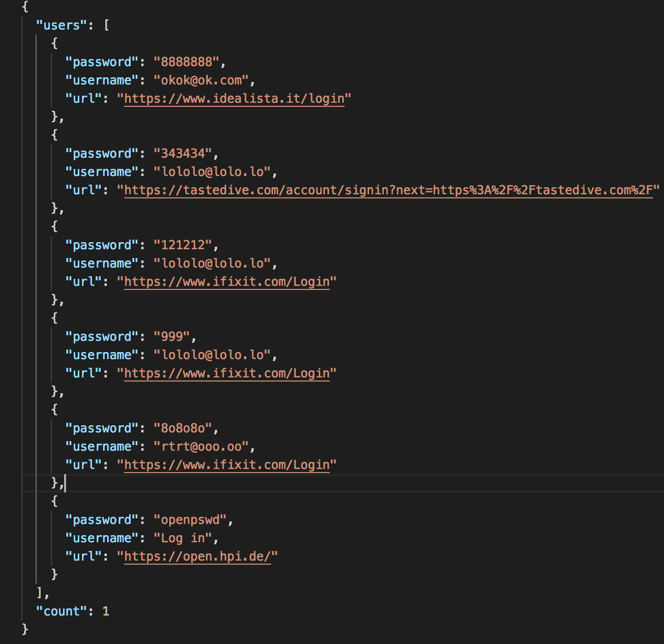This screenshot has height=644, width=664.
Task: Select password value "8o8o8o"
Action: [183, 428]
